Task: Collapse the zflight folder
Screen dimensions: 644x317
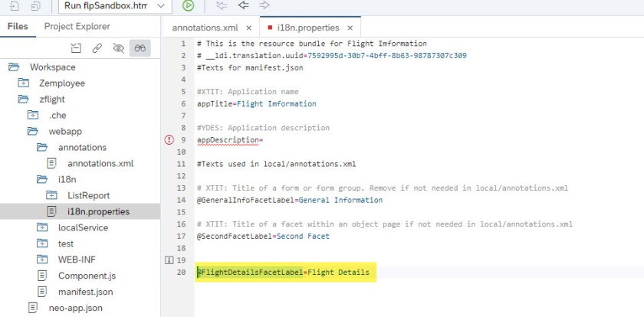Action: point(24,100)
